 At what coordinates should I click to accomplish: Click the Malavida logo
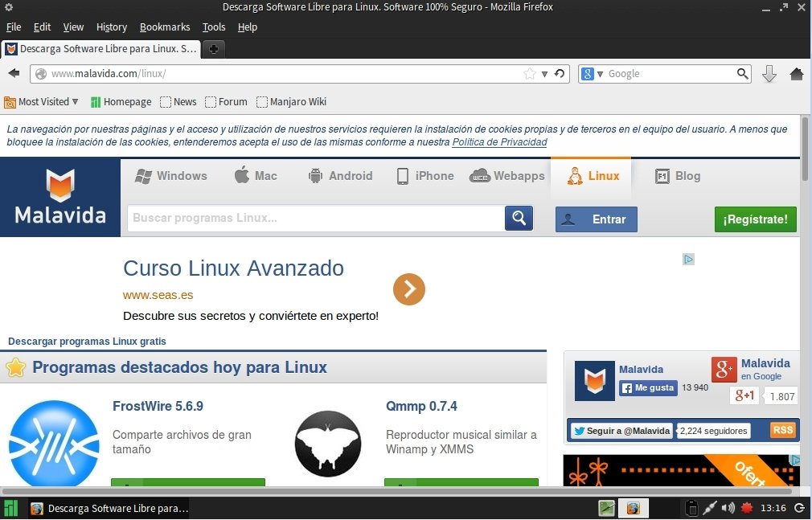click(60, 198)
